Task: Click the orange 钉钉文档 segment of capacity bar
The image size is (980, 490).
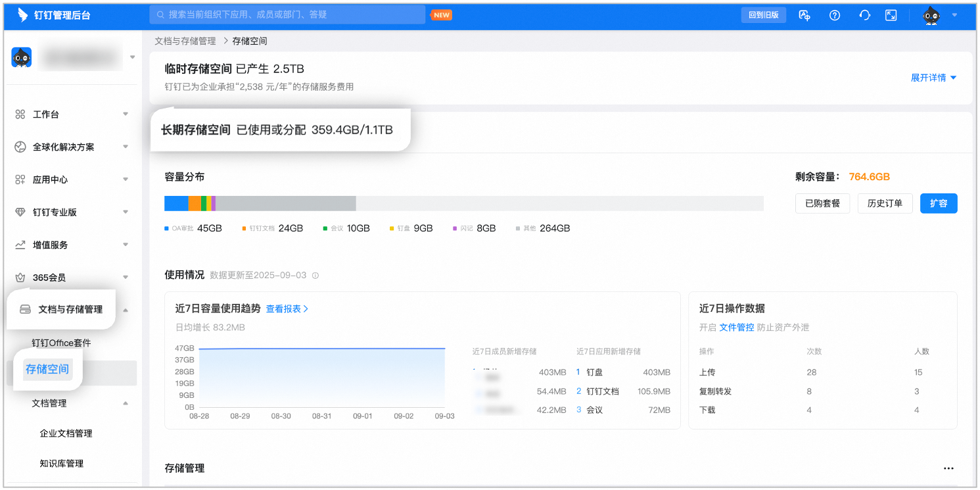Action: click(195, 203)
